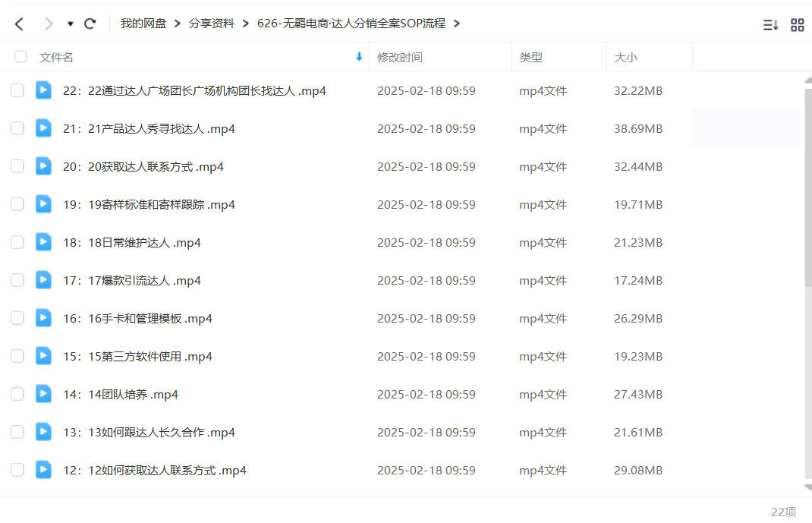Go back with the left arrow
Image resolution: width=812 pixels, height=523 pixels.
(x=19, y=24)
